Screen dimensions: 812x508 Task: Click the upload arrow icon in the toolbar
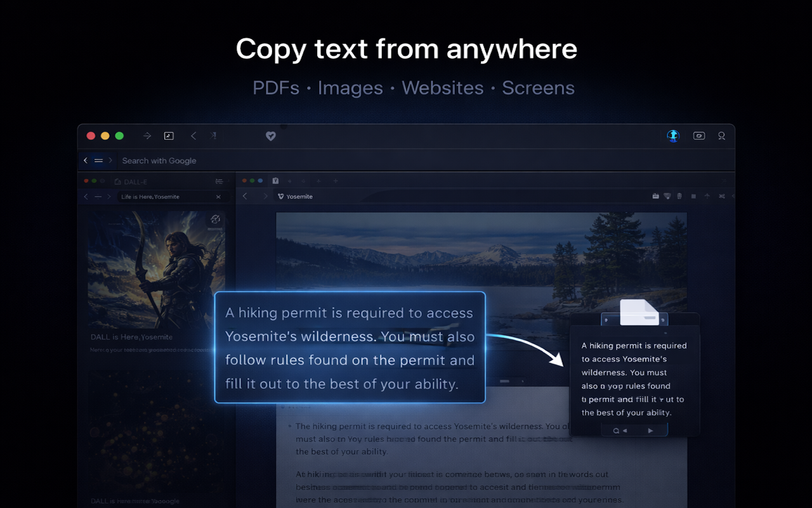(x=707, y=196)
